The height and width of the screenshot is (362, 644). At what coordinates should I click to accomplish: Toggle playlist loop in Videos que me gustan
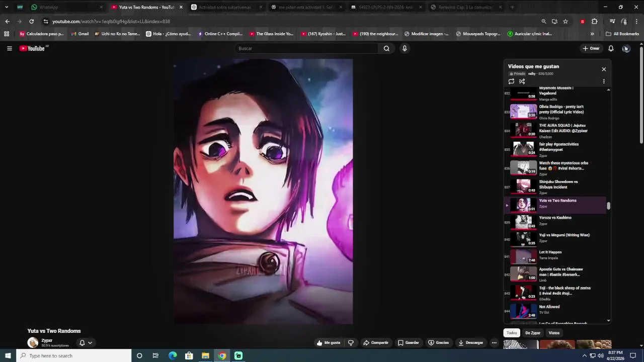(511, 81)
